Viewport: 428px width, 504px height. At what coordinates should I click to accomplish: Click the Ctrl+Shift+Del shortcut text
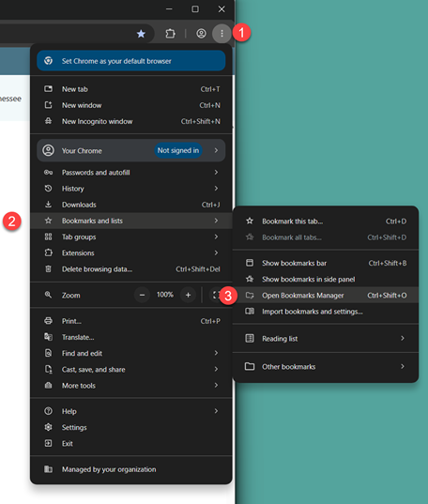[198, 269]
